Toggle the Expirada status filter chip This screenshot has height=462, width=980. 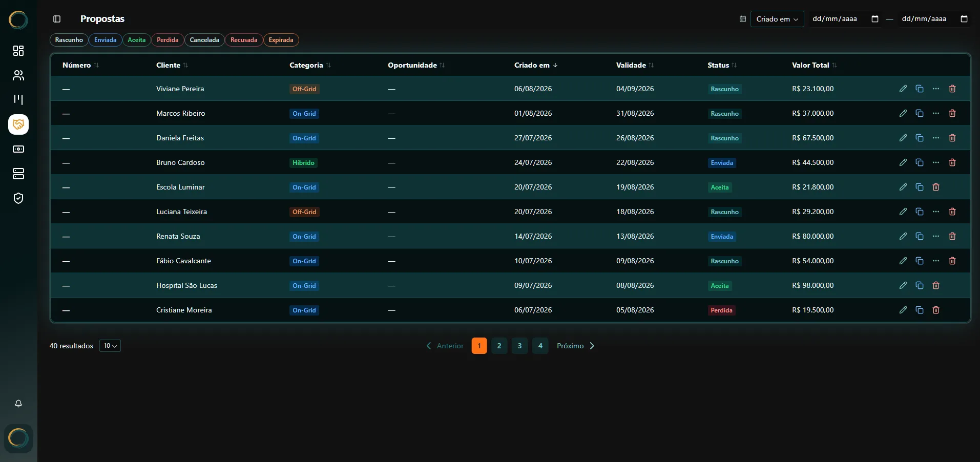[281, 40]
